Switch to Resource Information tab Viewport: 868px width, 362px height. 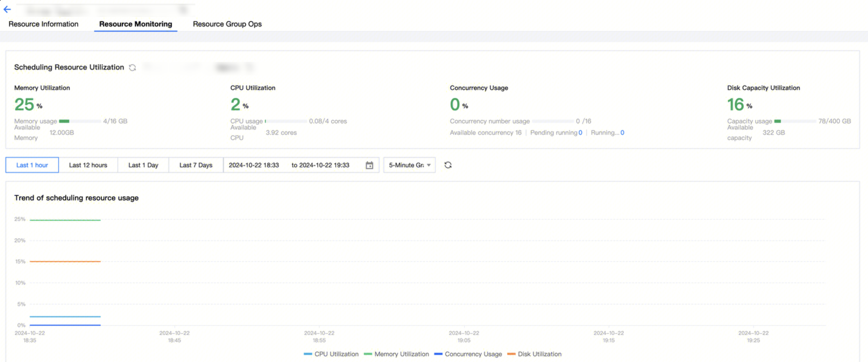point(43,24)
